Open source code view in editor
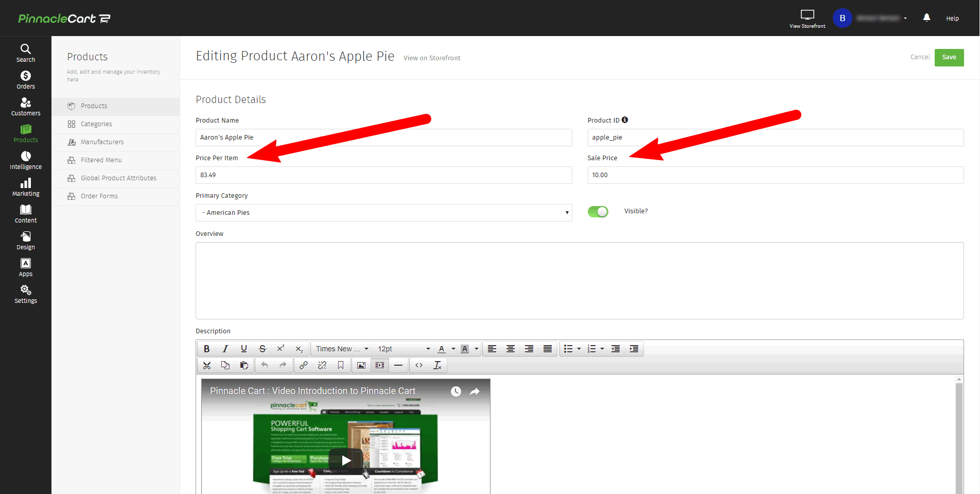The width and height of the screenshot is (980, 494). pos(419,365)
